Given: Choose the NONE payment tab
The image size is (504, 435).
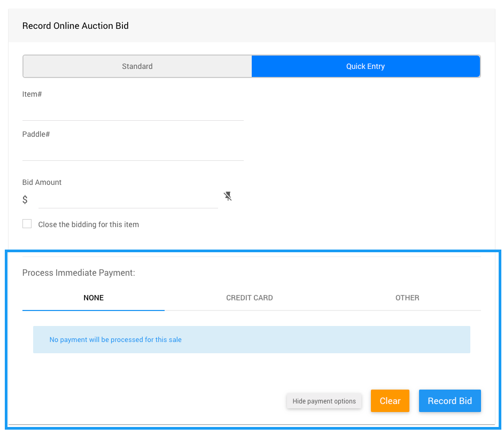Looking at the screenshot, I should point(94,298).
